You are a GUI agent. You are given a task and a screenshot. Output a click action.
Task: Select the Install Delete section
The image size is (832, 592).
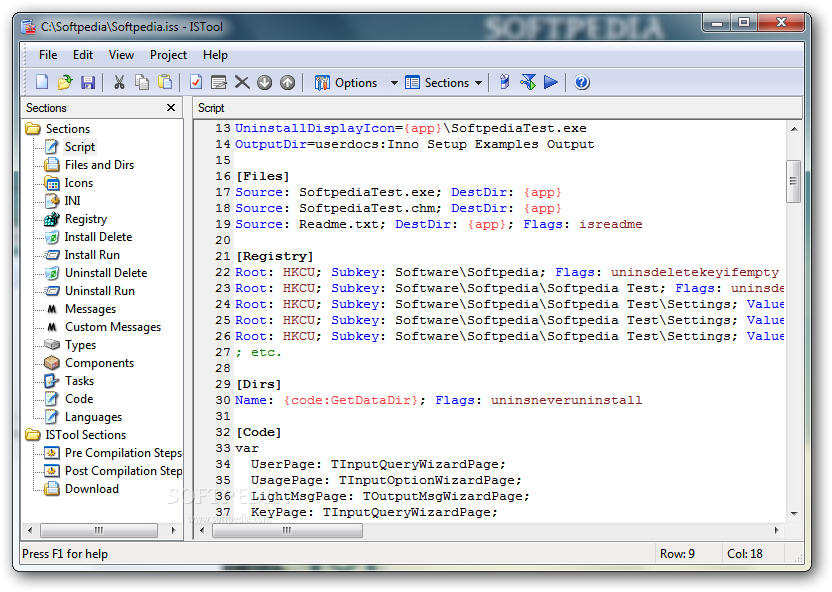(98, 237)
